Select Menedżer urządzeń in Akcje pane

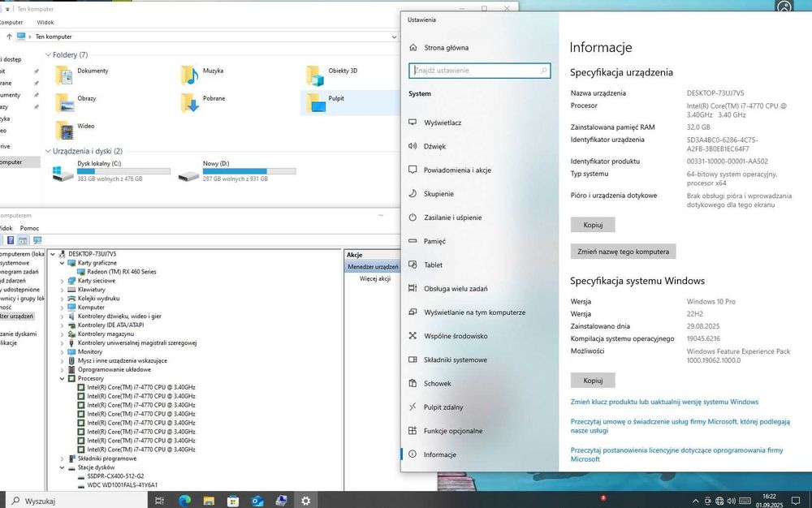[x=373, y=267]
